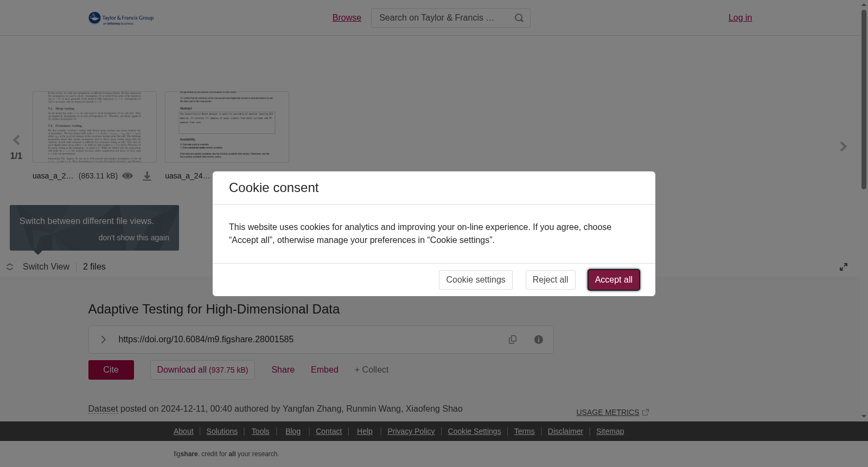Click the scrollbar down arrow

click(864, 417)
